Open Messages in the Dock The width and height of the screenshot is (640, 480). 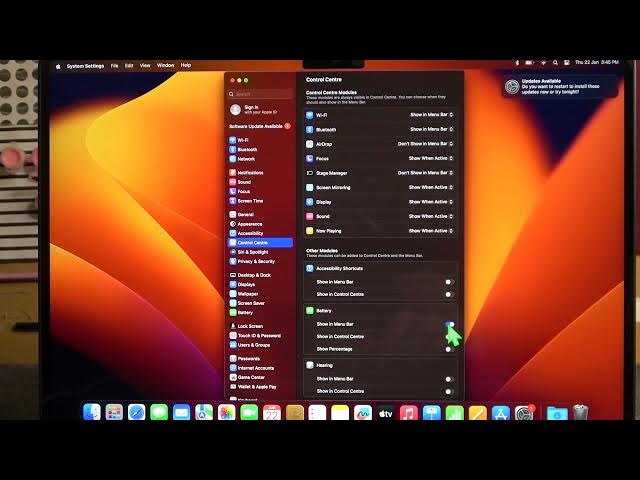click(159, 412)
